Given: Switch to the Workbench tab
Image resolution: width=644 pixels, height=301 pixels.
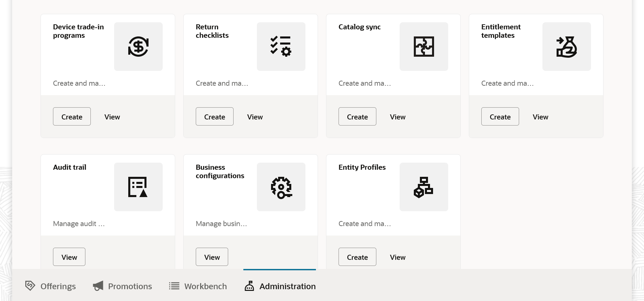Looking at the screenshot, I should click(198, 286).
